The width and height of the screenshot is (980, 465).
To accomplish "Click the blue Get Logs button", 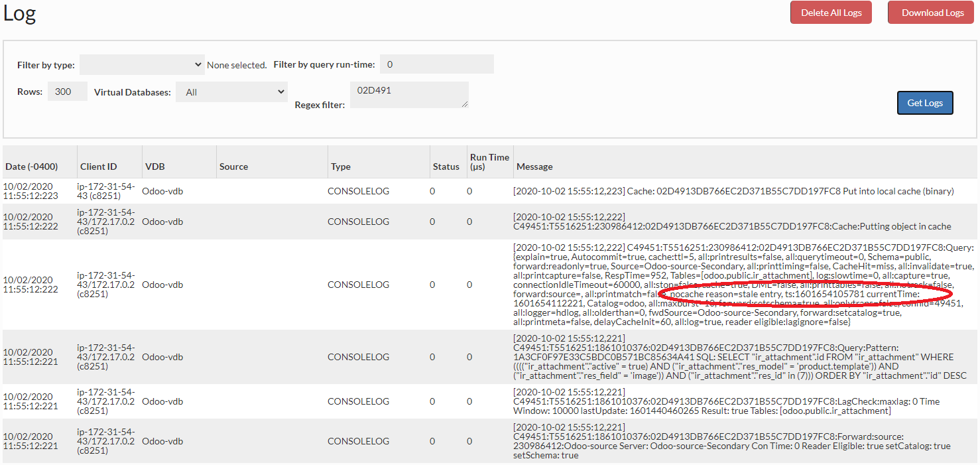I will 925,103.
